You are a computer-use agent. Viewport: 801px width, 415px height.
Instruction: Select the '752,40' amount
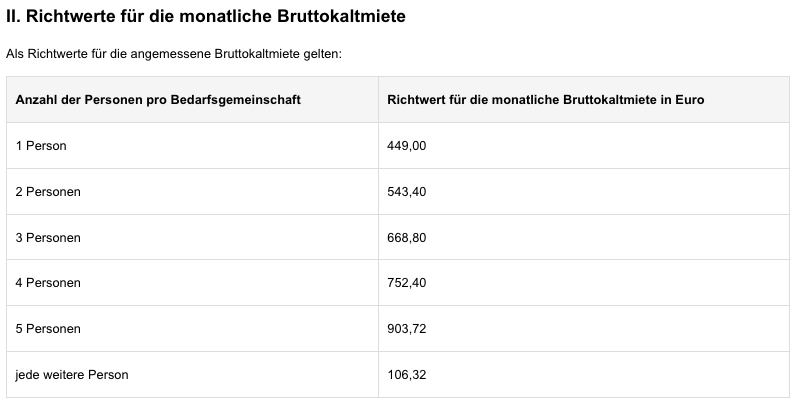pyautogui.click(x=406, y=283)
